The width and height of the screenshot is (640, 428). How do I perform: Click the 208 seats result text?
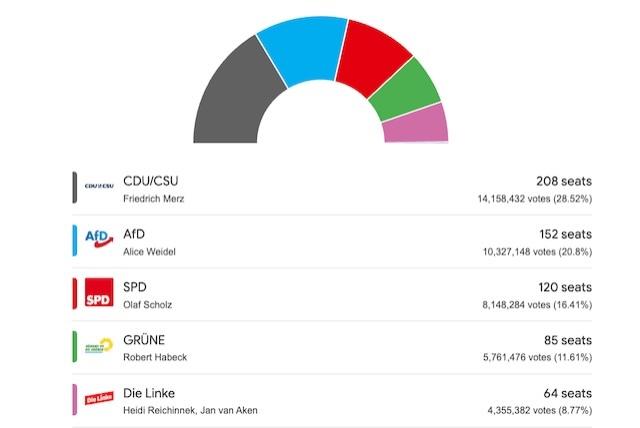point(564,181)
